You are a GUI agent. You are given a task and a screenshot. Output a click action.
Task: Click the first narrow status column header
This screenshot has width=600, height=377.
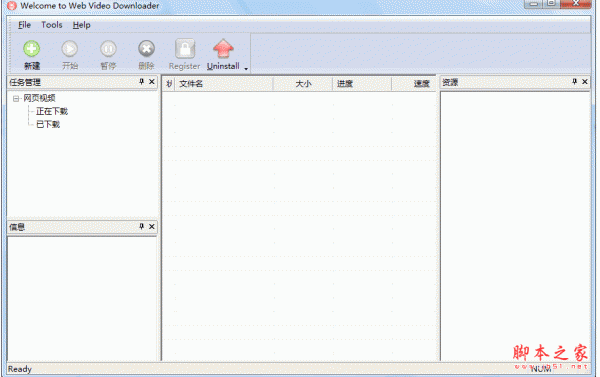[x=169, y=84]
